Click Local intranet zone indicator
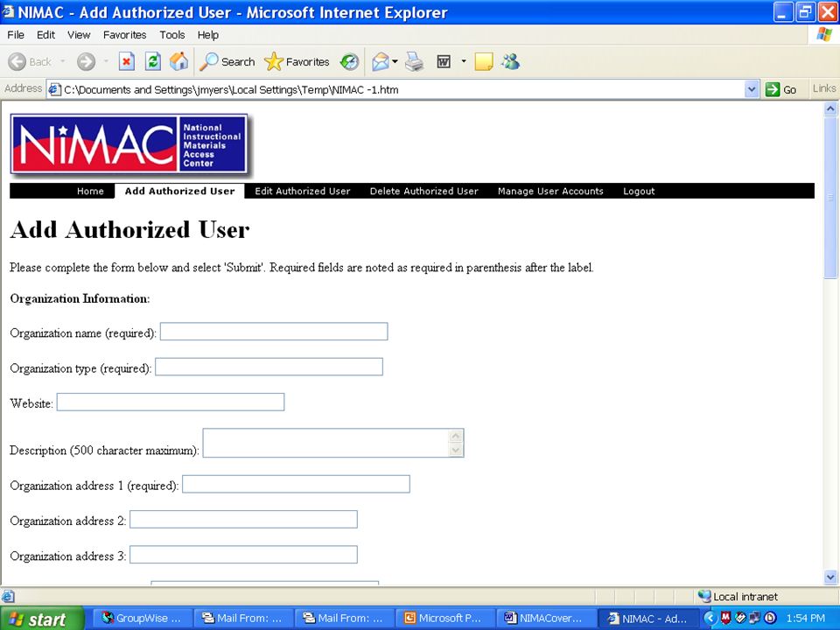 [738, 596]
